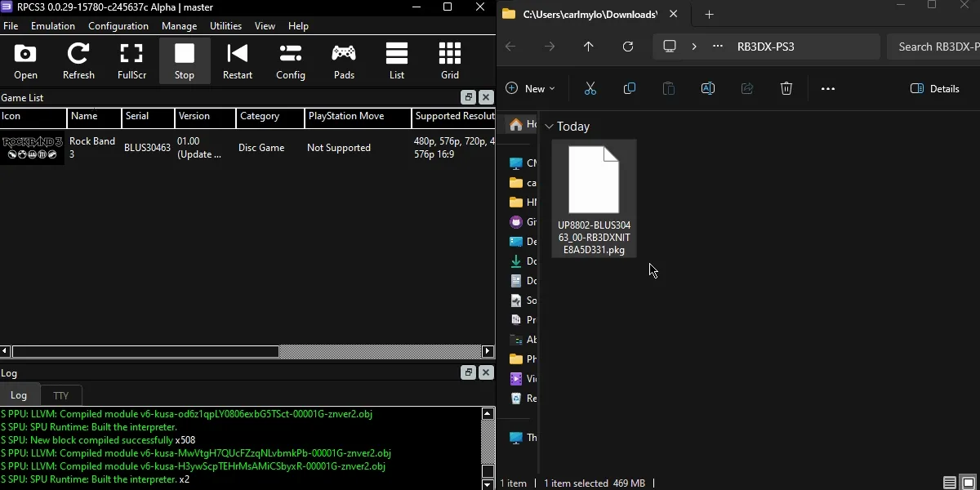Rename the selected pkg file
This screenshot has height=490, width=980.
tap(707, 88)
